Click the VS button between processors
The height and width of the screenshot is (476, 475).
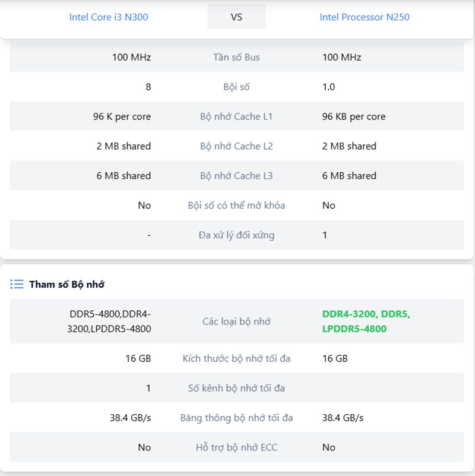point(236,17)
